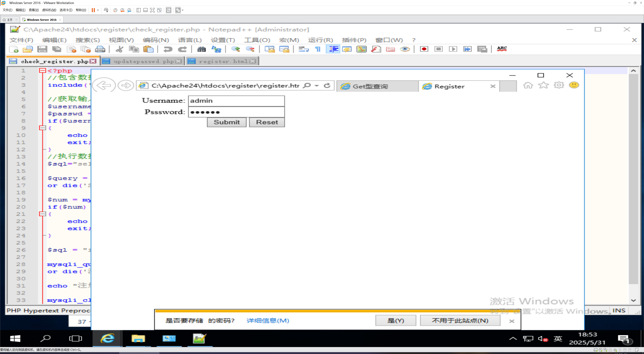The width and height of the screenshot is (644, 354).
Task: Collapse the php fold marker on line 1
Action: [x=42, y=70]
